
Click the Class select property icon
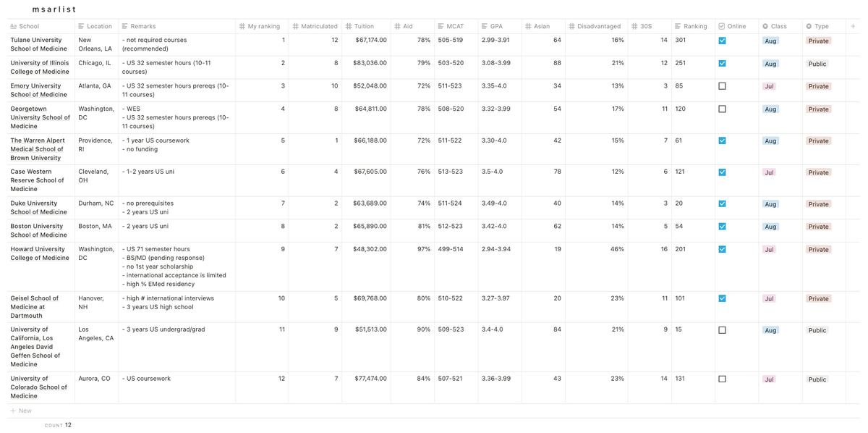click(765, 27)
